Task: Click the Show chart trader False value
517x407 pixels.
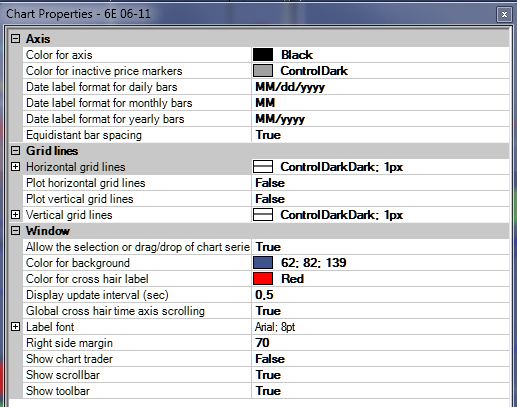Action: point(270,359)
